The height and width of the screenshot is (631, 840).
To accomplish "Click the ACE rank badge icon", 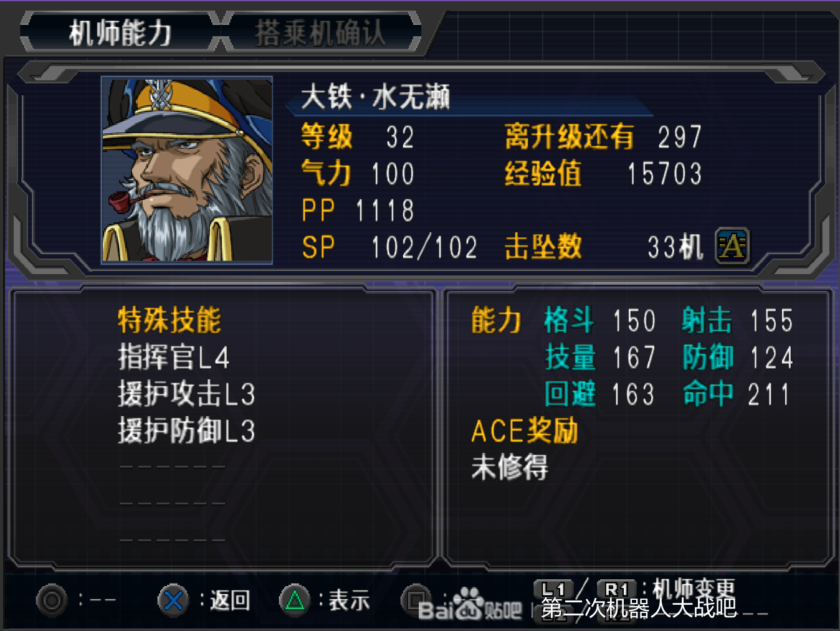I will (732, 246).
